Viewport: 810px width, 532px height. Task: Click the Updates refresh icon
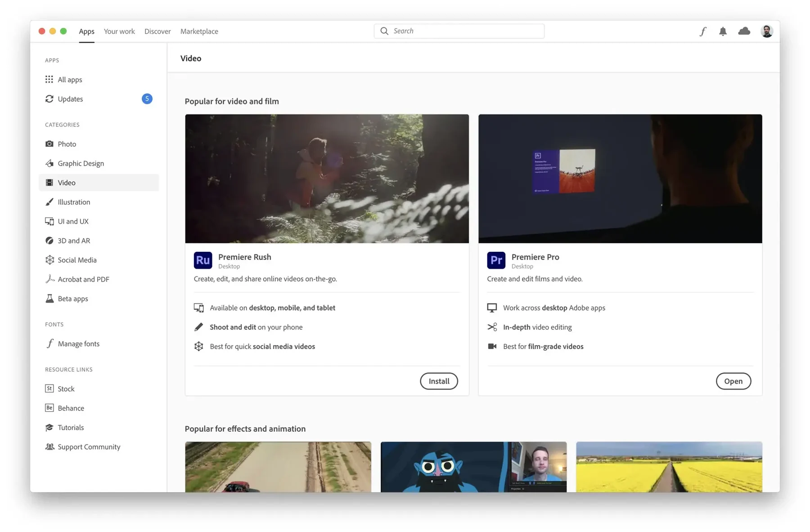49,99
